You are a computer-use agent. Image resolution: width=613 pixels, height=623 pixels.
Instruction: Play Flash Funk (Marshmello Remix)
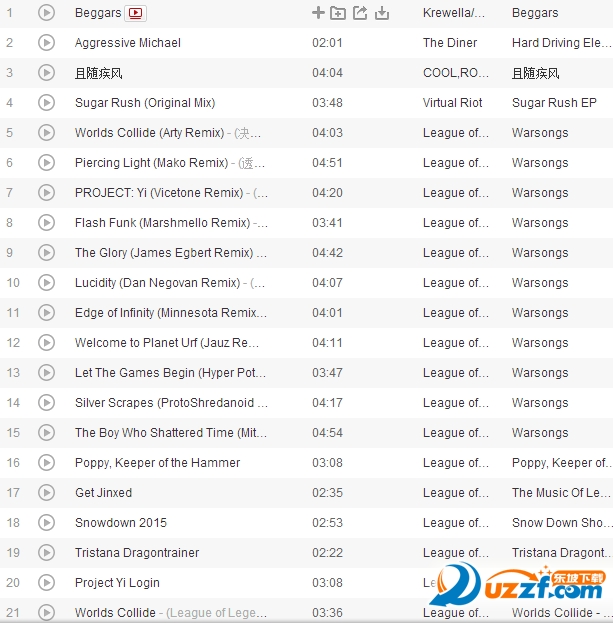click(46, 222)
